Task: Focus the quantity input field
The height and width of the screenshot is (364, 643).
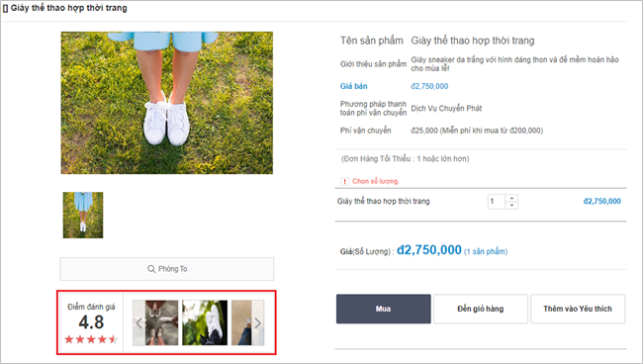Action: coord(497,202)
